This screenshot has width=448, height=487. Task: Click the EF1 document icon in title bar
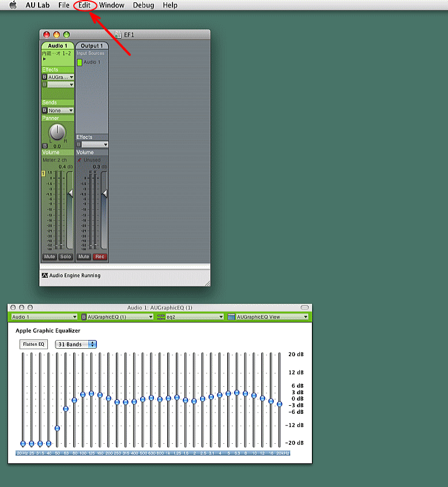(118, 35)
